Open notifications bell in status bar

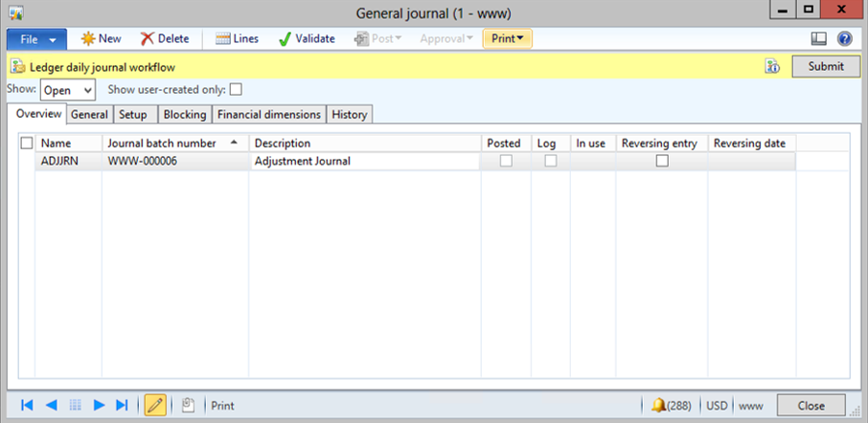point(658,405)
